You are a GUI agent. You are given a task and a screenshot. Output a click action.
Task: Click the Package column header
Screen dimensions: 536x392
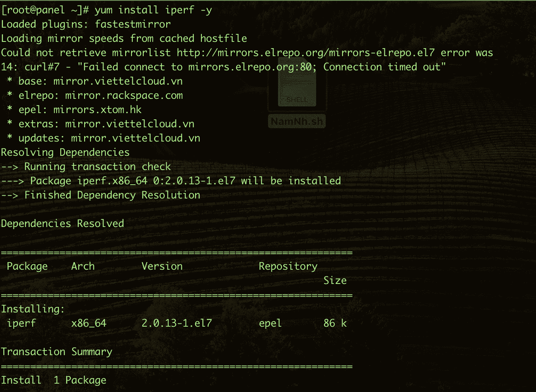pyautogui.click(x=27, y=266)
